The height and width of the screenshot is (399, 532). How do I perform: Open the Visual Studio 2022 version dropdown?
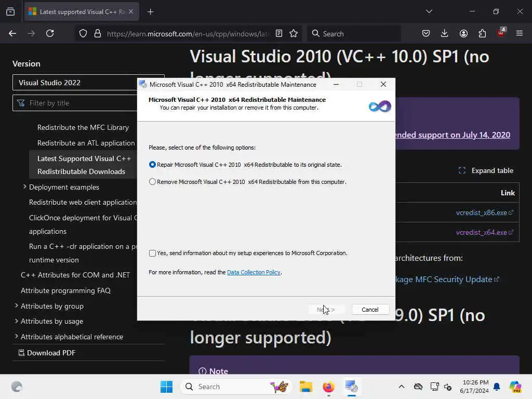coord(88,83)
